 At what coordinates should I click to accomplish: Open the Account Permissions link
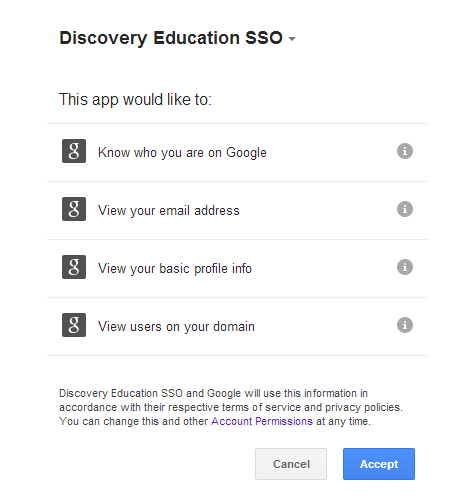(262, 421)
